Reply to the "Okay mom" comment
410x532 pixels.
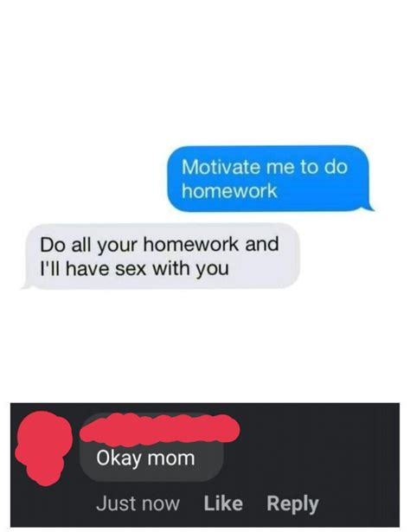tap(292, 504)
